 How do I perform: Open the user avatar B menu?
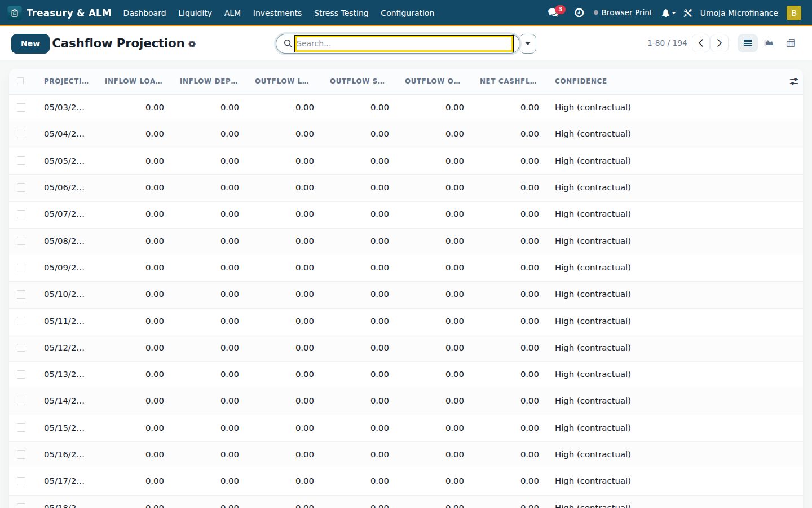pyautogui.click(x=793, y=12)
